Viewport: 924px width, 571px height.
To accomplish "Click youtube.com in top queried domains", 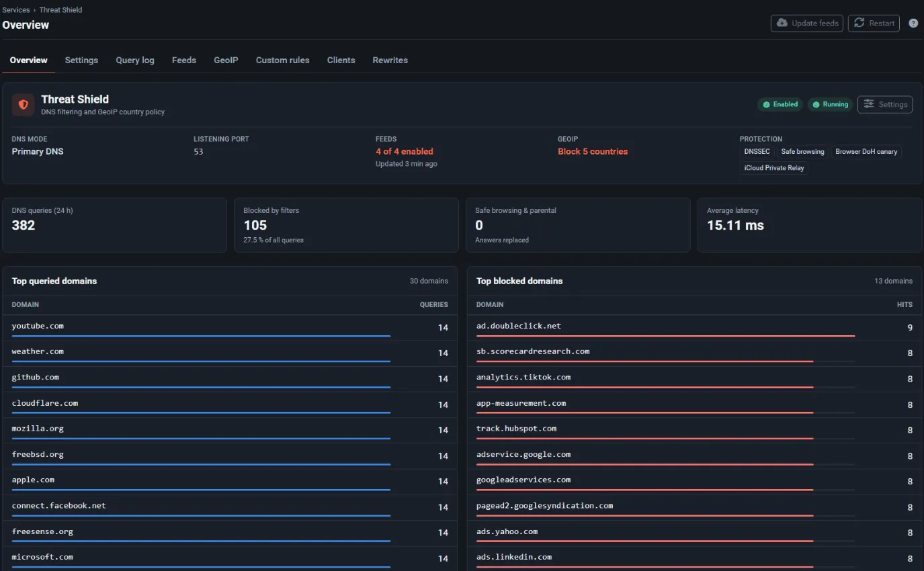I will [x=38, y=326].
